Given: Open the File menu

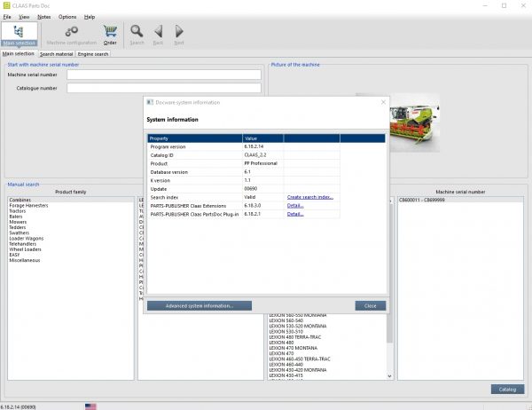Looking at the screenshot, I should point(7,17).
